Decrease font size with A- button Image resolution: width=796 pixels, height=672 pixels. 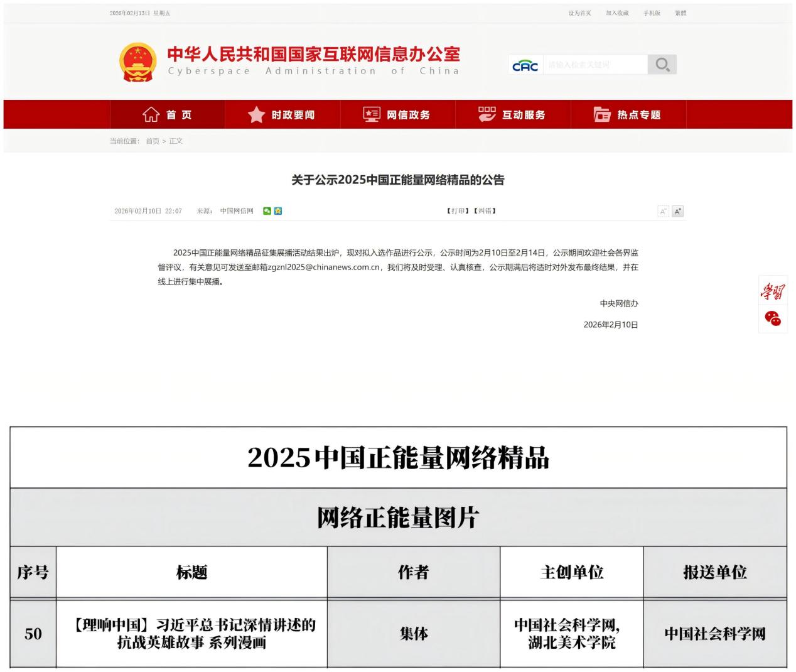[663, 212]
